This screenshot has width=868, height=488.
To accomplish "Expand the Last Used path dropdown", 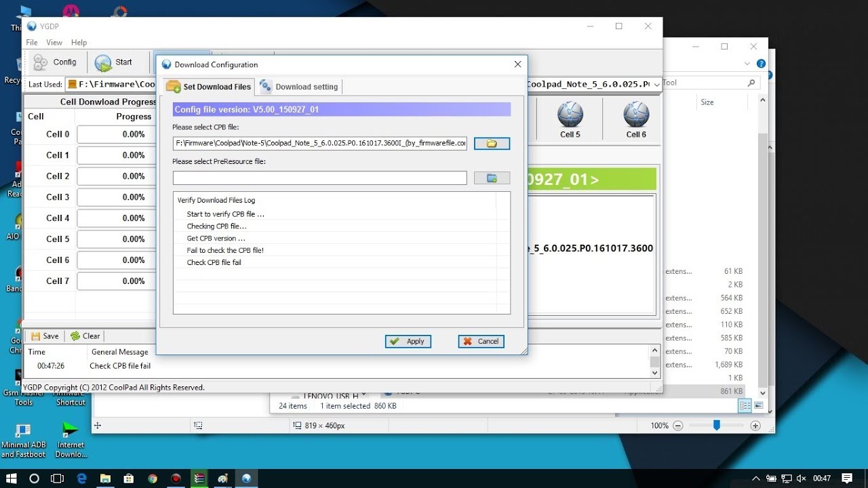I will (x=656, y=85).
